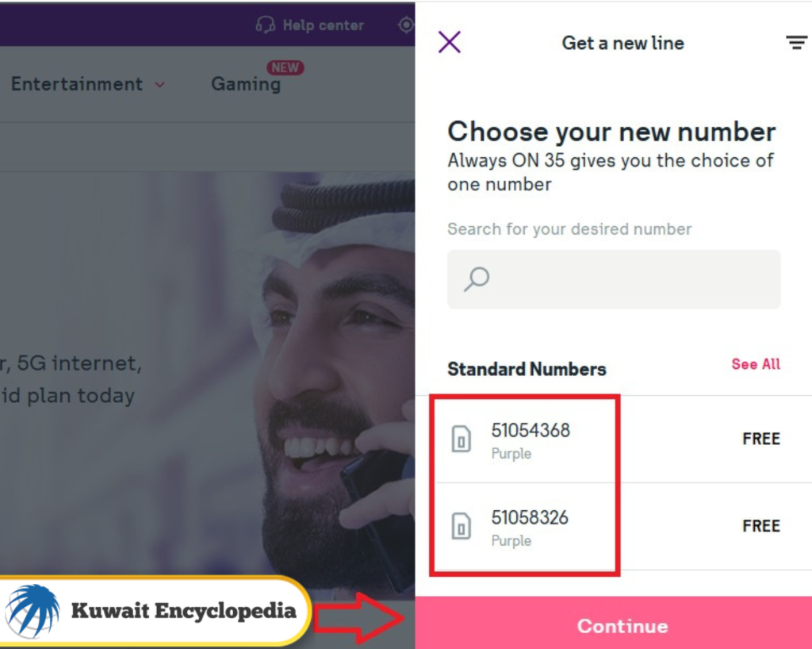Open See All standard numbers
This screenshot has width=812, height=649.
pos(755,364)
